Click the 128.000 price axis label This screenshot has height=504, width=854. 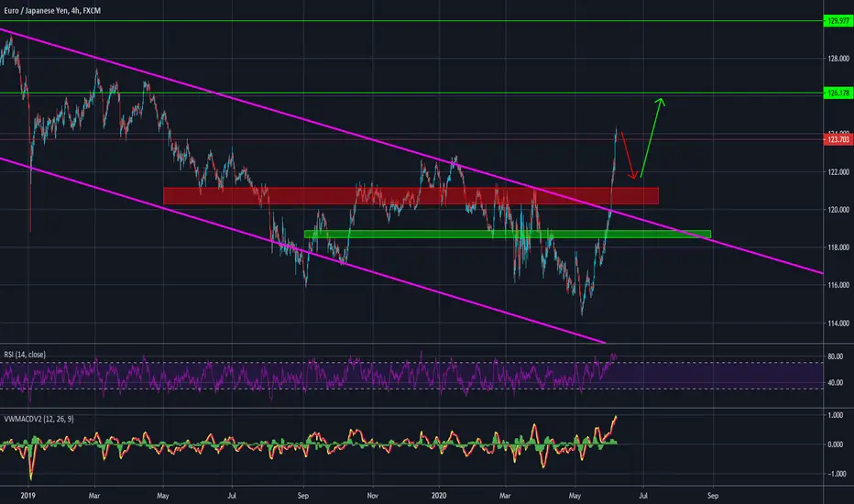click(x=838, y=59)
